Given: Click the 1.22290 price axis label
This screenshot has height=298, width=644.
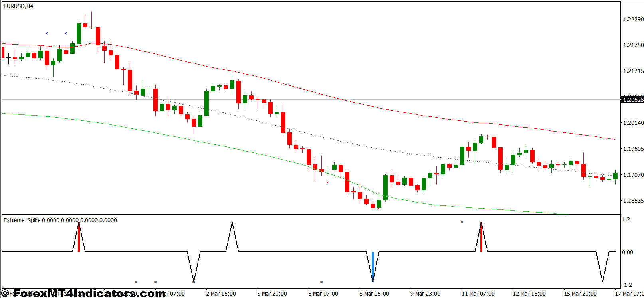Looking at the screenshot, I should (x=633, y=19).
